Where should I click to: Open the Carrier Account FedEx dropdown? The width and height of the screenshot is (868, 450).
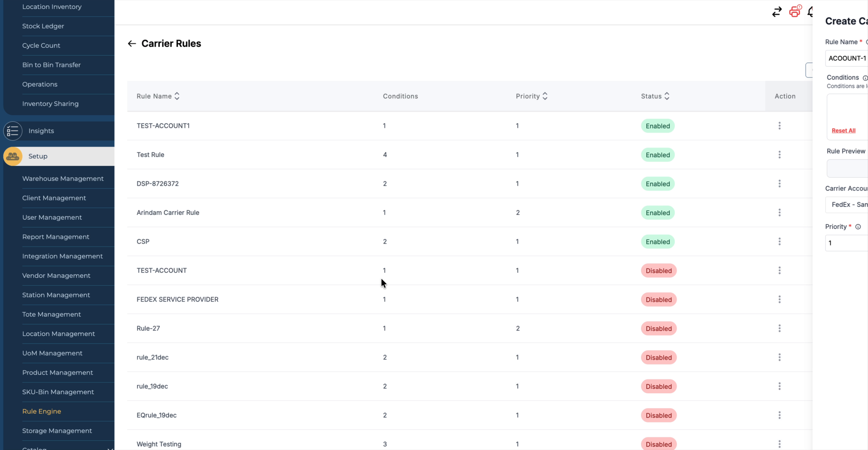[847, 205]
